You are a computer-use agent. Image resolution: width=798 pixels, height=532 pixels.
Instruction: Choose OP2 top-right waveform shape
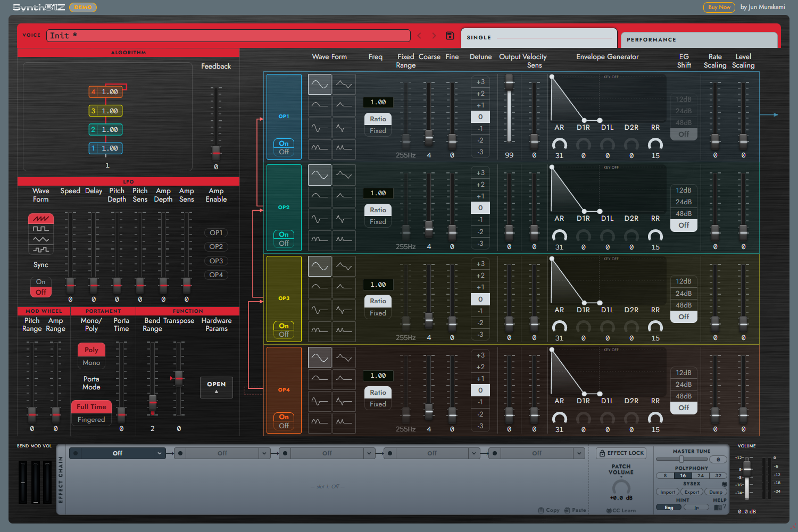[344, 175]
